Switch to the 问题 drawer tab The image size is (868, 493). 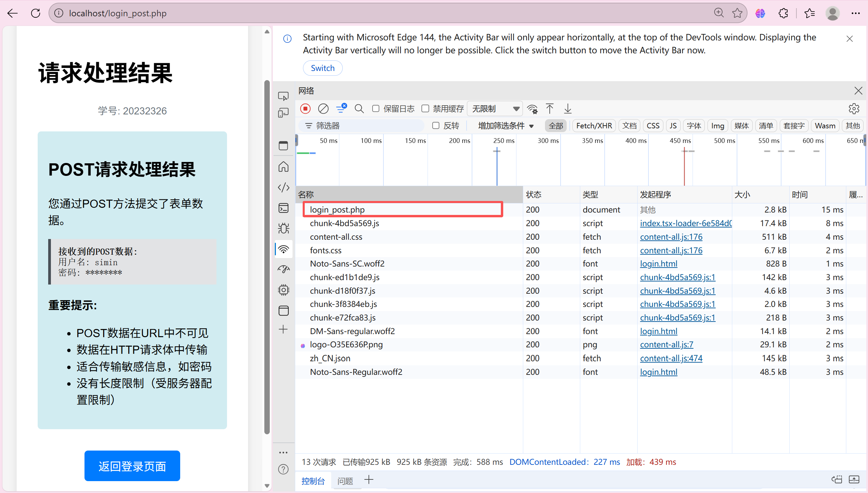coord(345,481)
